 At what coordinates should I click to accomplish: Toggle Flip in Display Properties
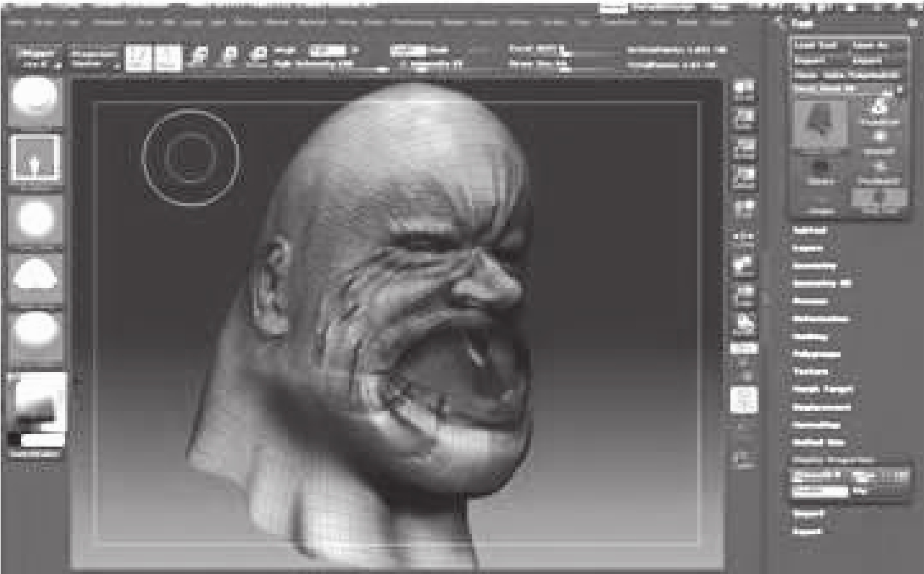tap(860, 491)
